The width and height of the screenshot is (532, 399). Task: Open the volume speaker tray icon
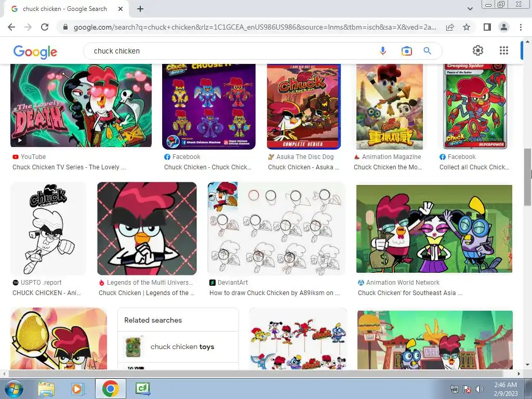pos(480,389)
